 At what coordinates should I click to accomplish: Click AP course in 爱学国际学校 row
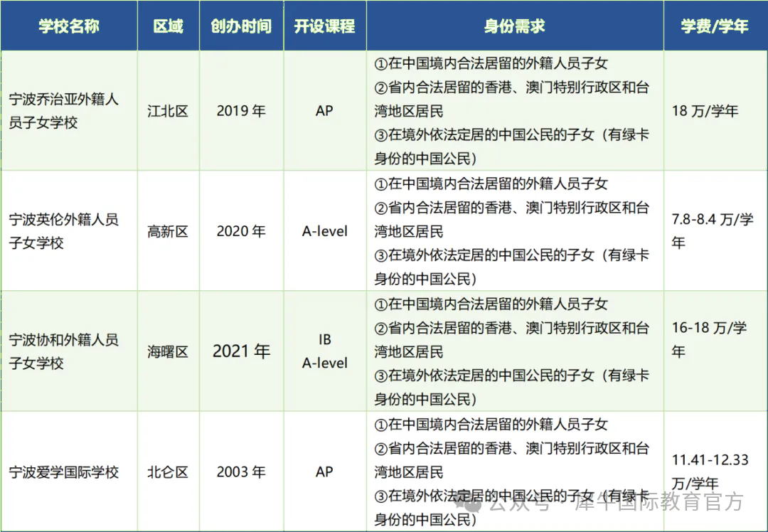point(324,472)
